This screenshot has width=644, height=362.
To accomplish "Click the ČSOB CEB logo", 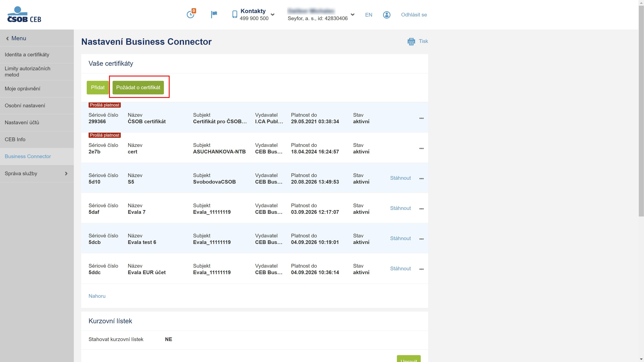I will [x=24, y=14].
